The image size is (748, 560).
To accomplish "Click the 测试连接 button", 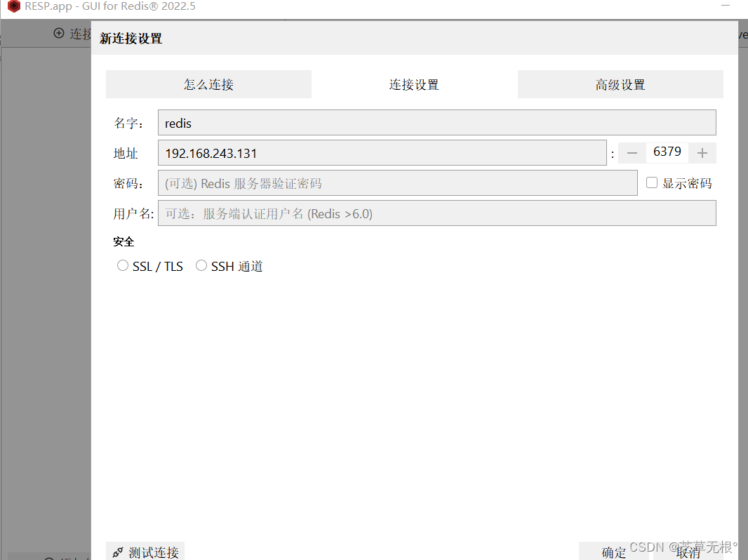I will pos(145,552).
